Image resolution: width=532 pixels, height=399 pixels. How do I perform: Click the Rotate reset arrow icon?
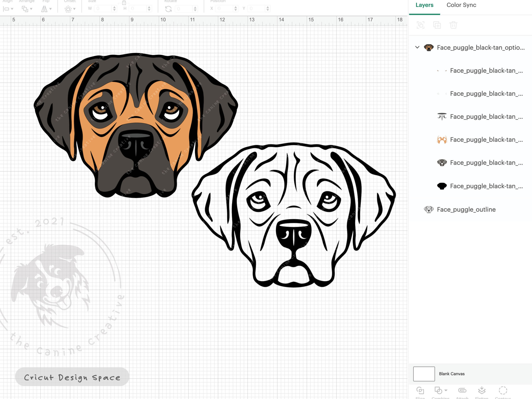pos(169,9)
